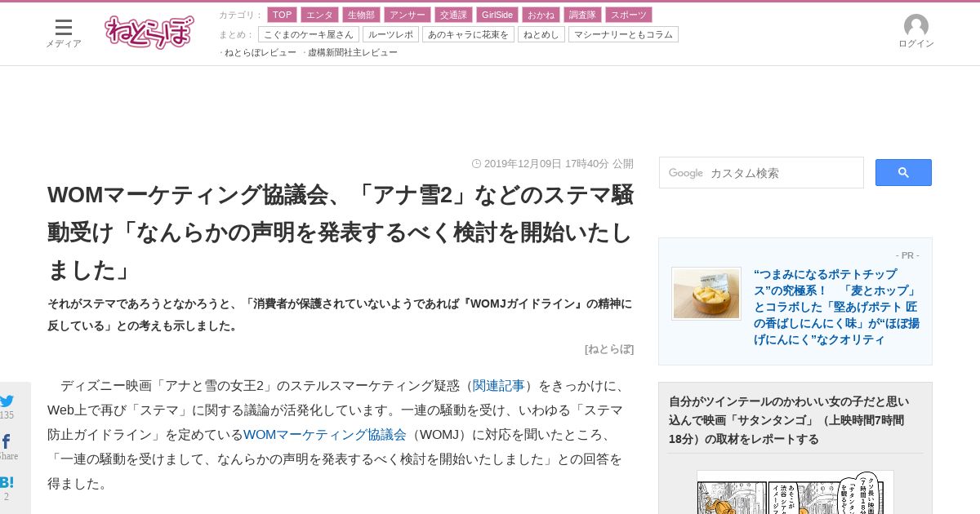Follow the 関連記事 link in the article
Image resolution: width=980 pixels, height=514 pixels.
pos(499,385)
